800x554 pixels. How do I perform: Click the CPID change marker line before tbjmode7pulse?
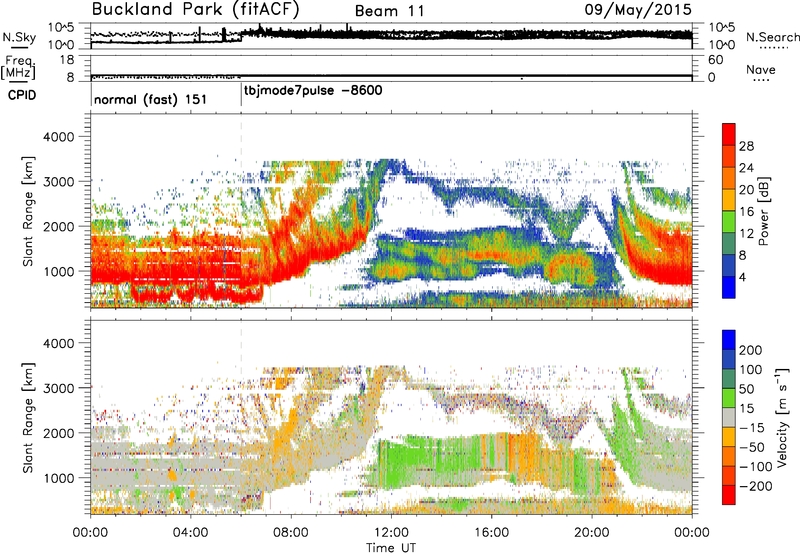click(x=241, y=95)
